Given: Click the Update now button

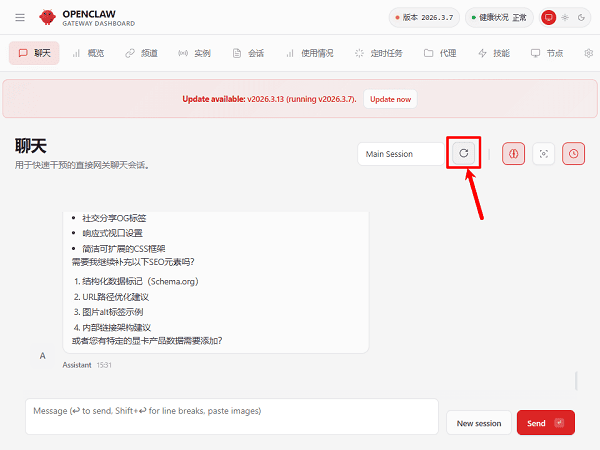Looking at the screenshot, I should click(390, 99).
